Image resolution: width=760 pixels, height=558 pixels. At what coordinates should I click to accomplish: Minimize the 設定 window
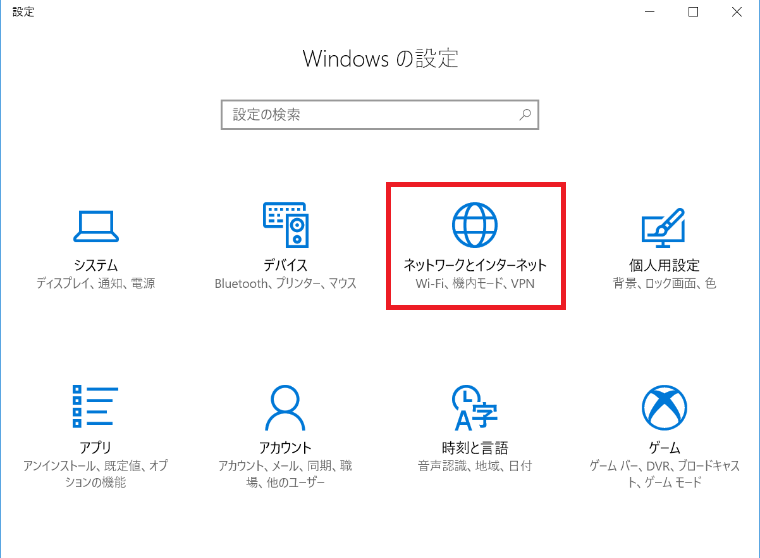point(649,12)
